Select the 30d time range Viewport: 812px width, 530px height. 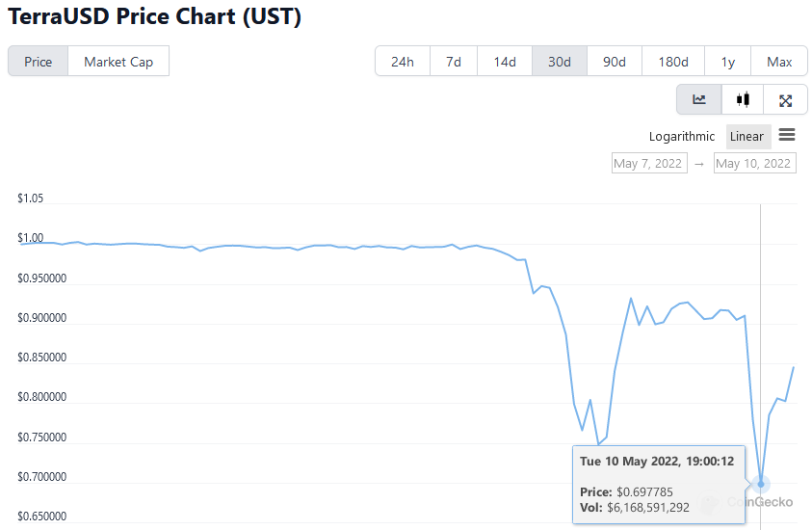pyautogui.click(x=560, y=62)
